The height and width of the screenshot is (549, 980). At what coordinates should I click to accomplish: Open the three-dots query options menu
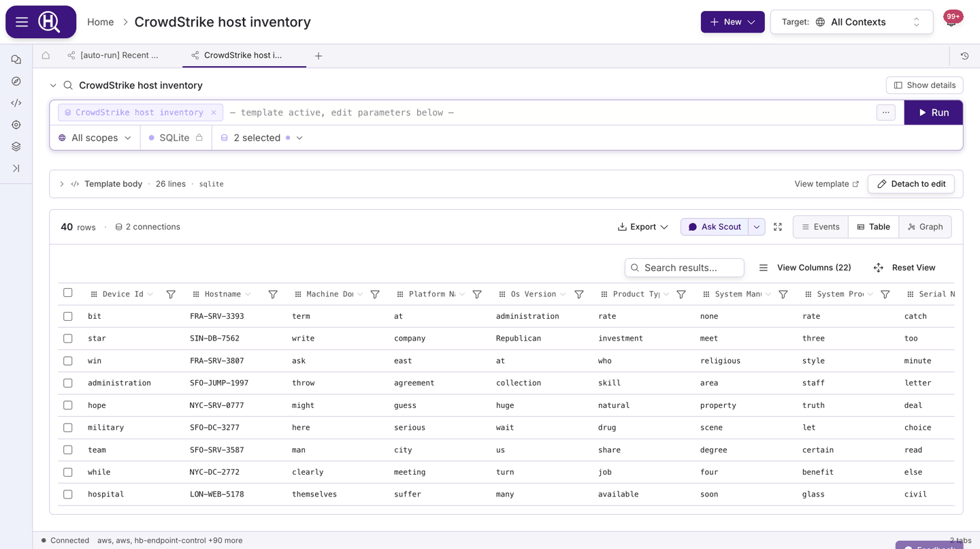coord(885,112)
